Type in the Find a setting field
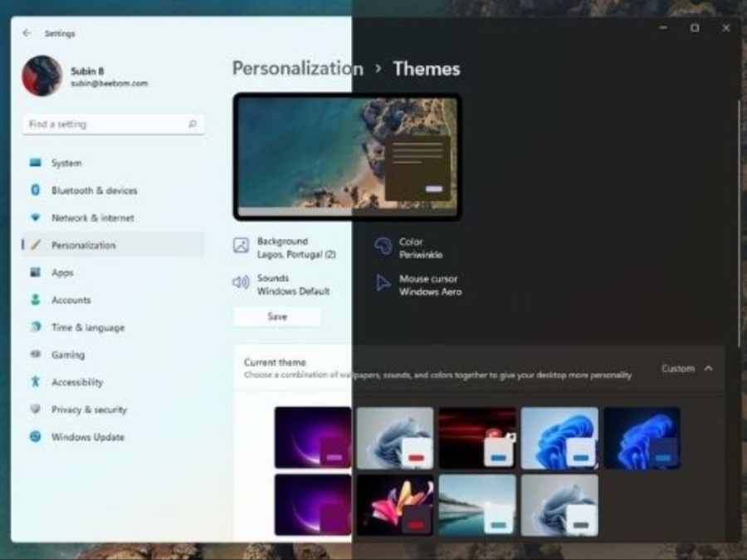Screen dimensions: 747x560 tap(104, 124)
